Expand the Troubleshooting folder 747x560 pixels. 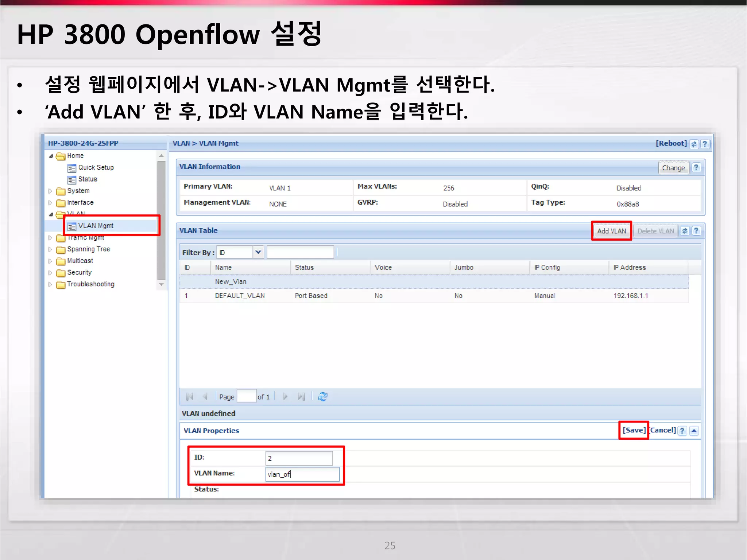50,284
